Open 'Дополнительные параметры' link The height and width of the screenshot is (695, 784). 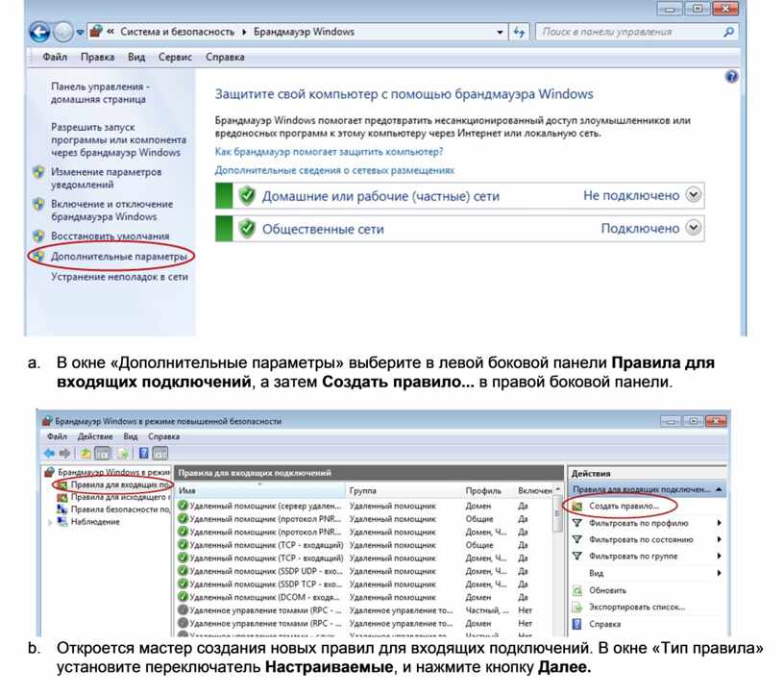click(119, 257)
